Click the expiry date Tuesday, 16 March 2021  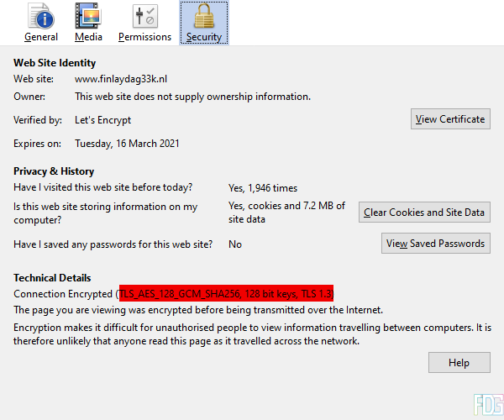pyautogui.click(x=127, y=144)
